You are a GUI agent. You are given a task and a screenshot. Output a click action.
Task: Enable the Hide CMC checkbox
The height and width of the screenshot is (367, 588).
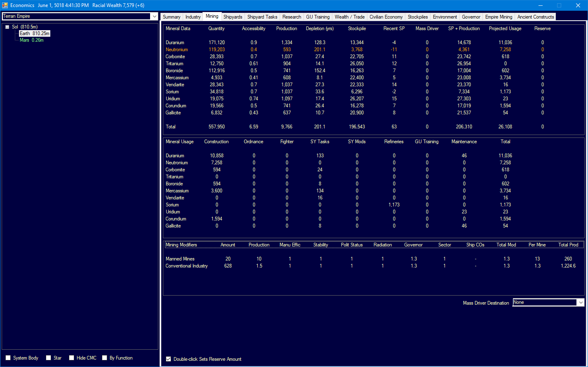(x=72, y=358)
